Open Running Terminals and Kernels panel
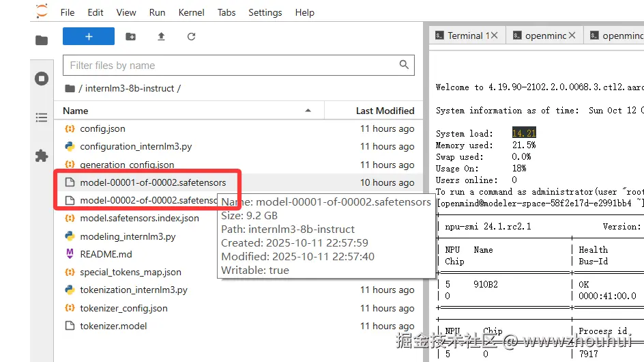 point(42,79)
